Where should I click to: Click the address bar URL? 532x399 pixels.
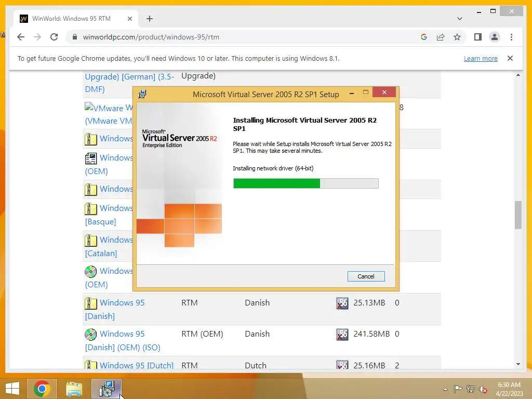tap(151, 37)
